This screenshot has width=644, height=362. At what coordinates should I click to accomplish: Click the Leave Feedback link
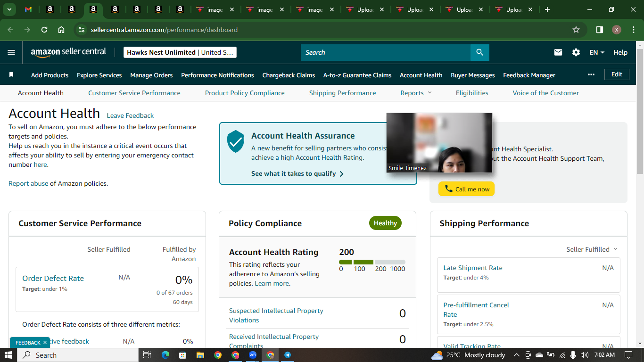pos(130,115)
